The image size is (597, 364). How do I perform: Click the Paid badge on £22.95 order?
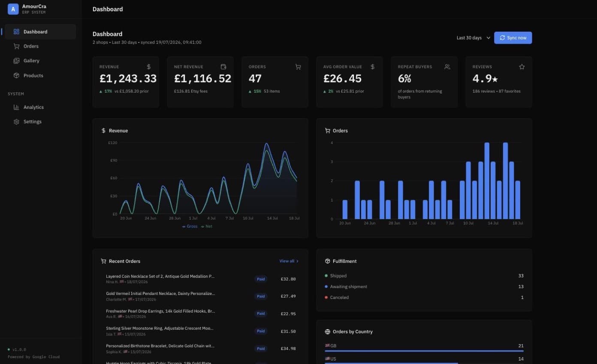[x=261, y=314]
